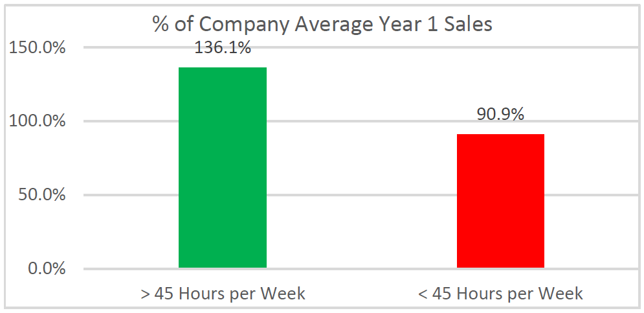Click top of the red bar

click(500, 135)
